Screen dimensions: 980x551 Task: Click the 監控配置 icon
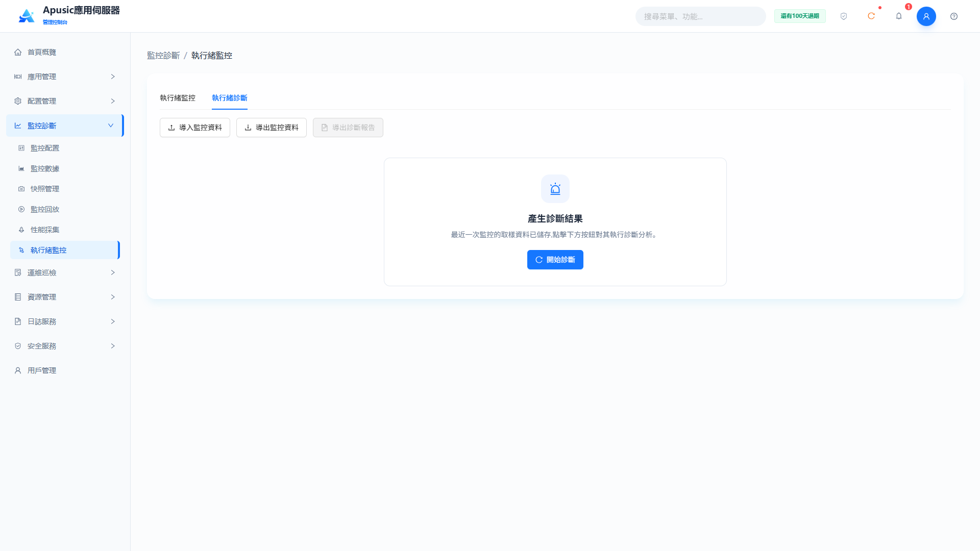click(21, 148)
